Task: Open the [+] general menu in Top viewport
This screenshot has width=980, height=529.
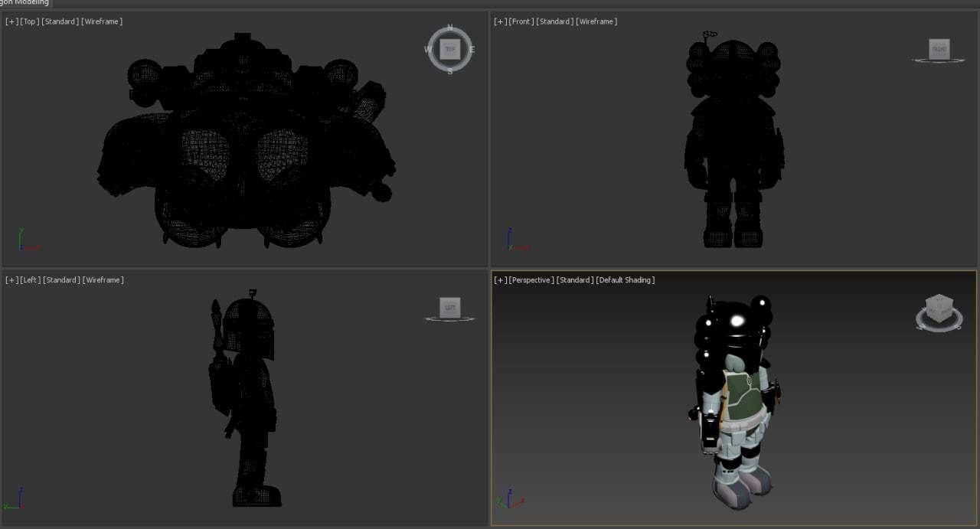Action: 11,21
